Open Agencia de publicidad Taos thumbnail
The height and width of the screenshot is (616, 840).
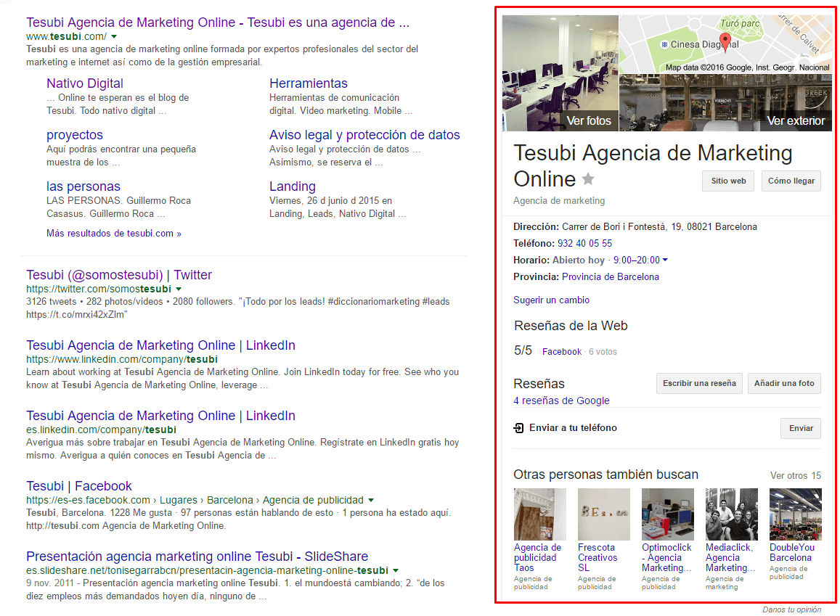click(539, 514)
